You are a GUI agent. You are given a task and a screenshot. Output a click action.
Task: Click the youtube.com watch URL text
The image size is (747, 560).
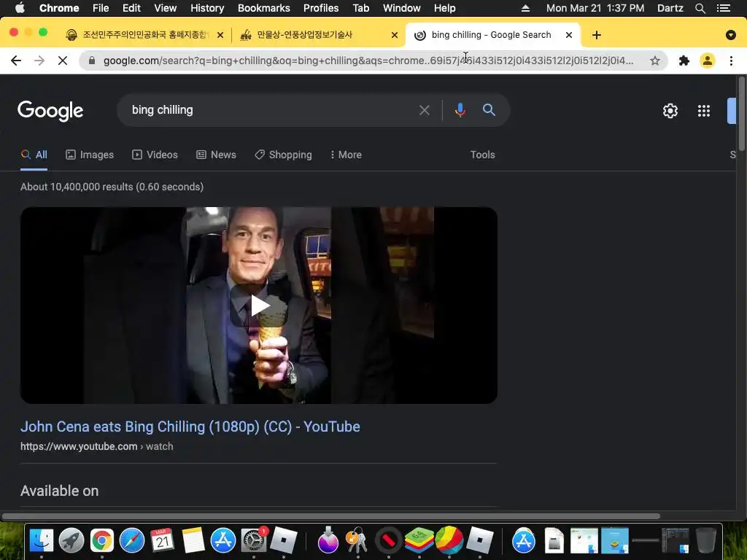tap(97, 446)
